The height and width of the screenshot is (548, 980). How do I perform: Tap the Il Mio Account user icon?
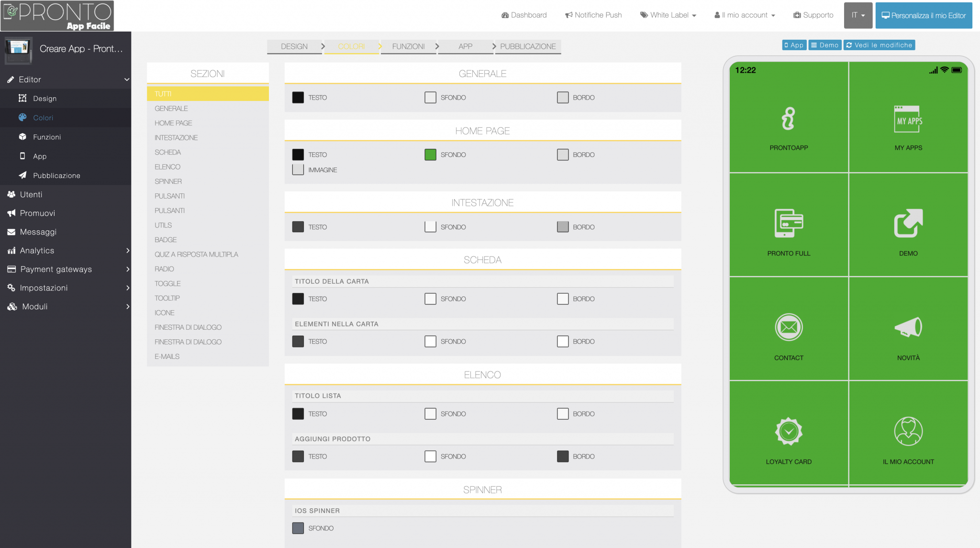pos(908,431)
